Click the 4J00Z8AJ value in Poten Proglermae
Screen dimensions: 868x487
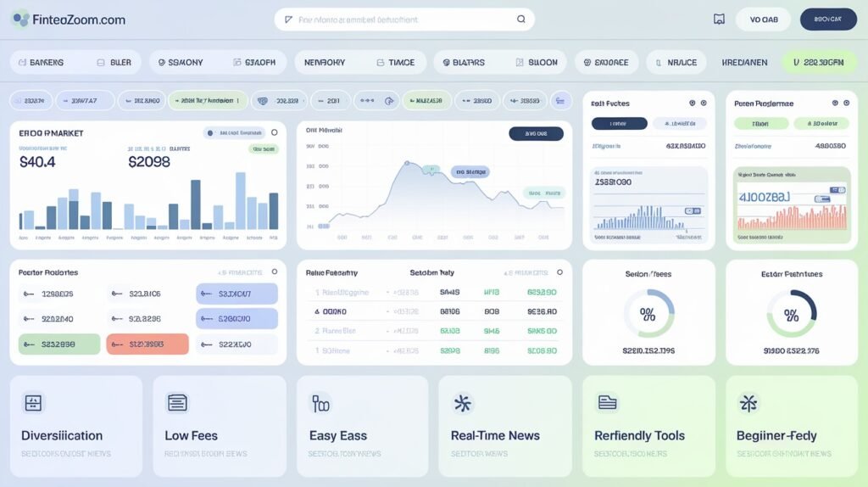pos(764,197)
